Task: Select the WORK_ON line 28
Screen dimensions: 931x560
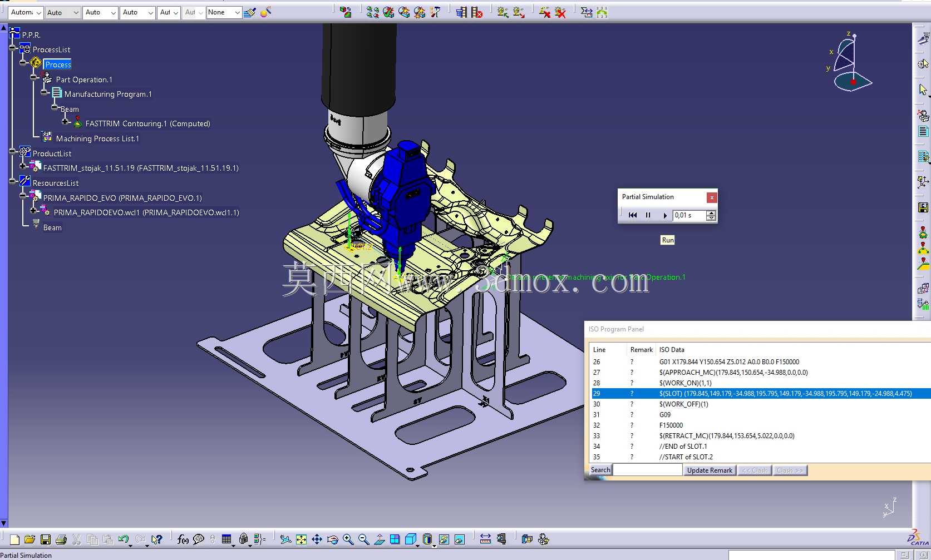Action: coord(760,383)
